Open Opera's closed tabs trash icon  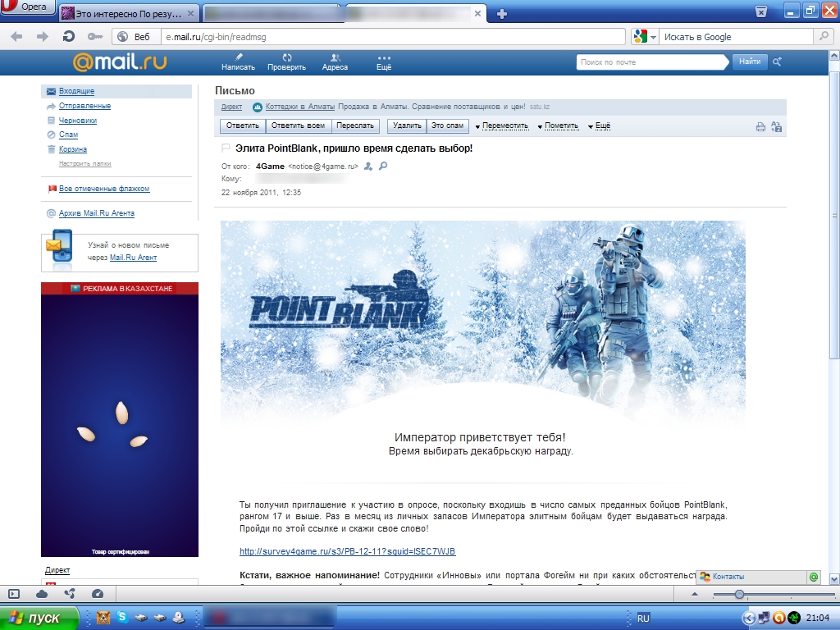point(761,11)
